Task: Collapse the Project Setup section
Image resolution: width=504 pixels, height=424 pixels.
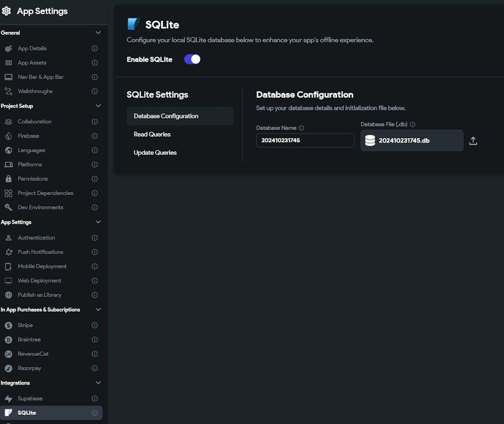Action: point(98,106)
